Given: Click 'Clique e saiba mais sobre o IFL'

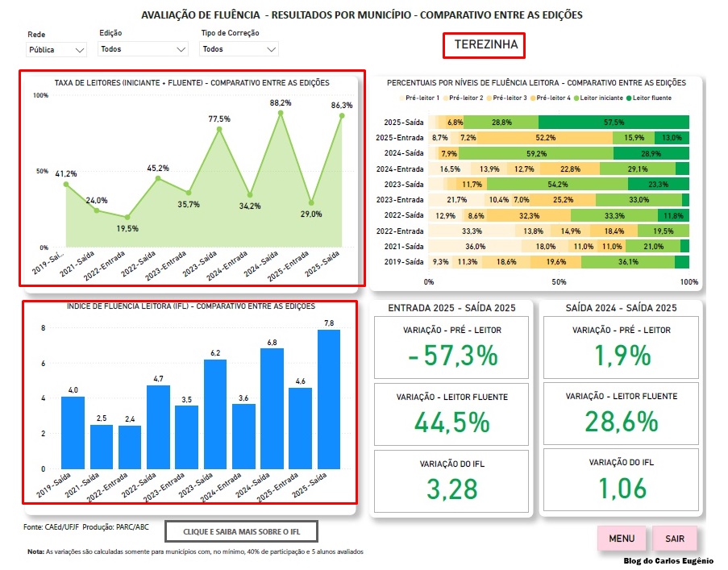Looking at the screenshot, I should click(241, 531).
